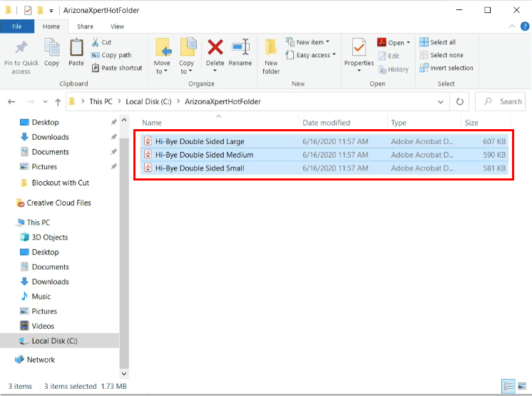Viewport: 532px width, 396px height.
Task: Switch to details view in status bar
Action: coord(507,386)
